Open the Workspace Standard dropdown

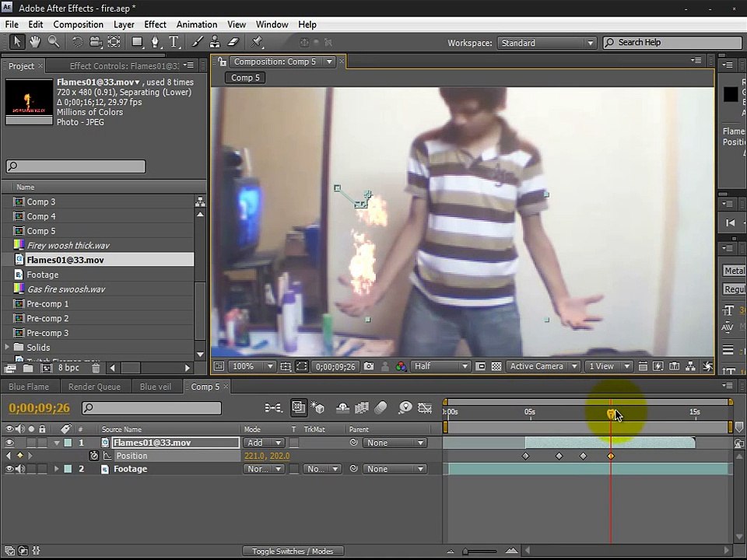[547, 43]
